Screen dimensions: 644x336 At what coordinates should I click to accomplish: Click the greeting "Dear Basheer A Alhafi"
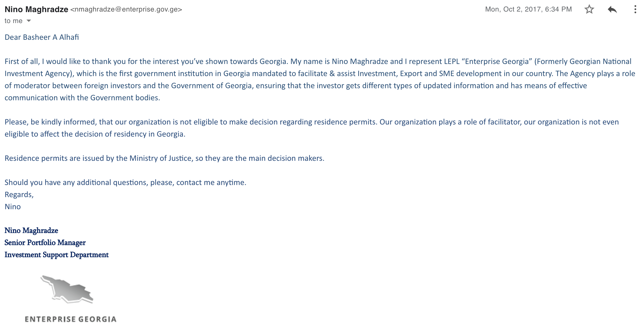[x=42, y=37]
